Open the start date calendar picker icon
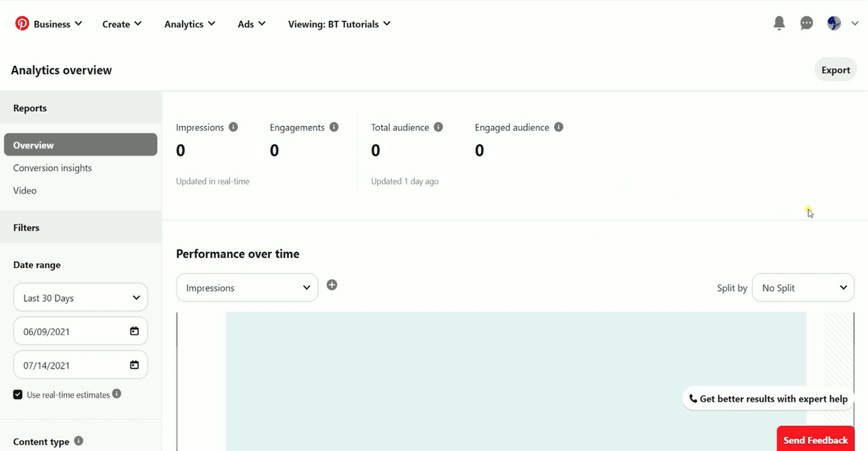Image resolution: width=868 pixels, height=451 pixels. pos(134,331)
